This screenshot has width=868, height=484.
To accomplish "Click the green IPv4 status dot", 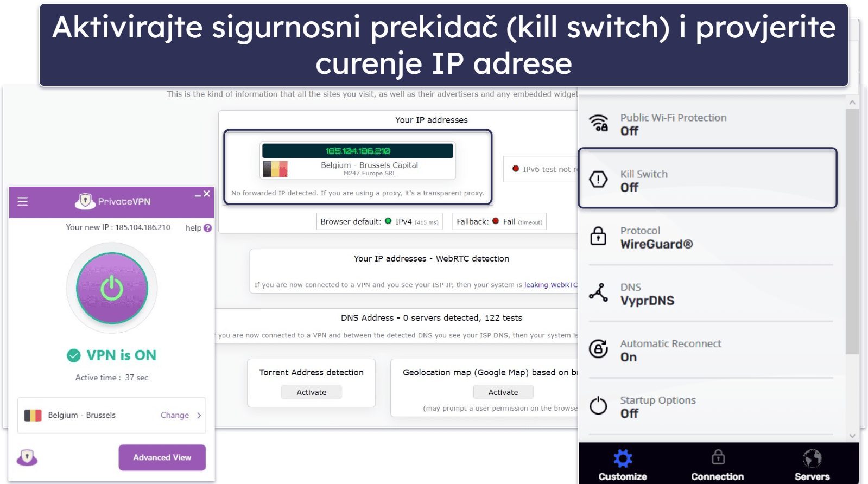I will (x=388, y=221).
